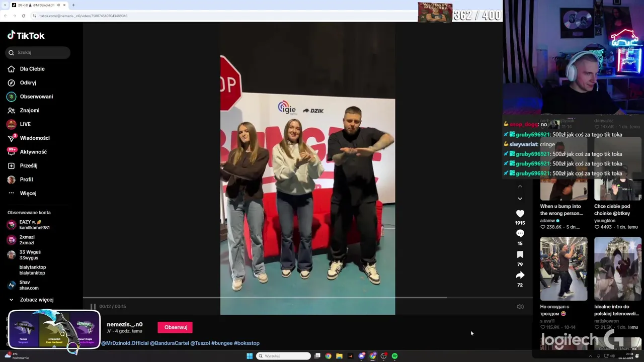The image size is (644, 362).
Task: Open comments via speech bubble icon
Action: tap(520, 233)
